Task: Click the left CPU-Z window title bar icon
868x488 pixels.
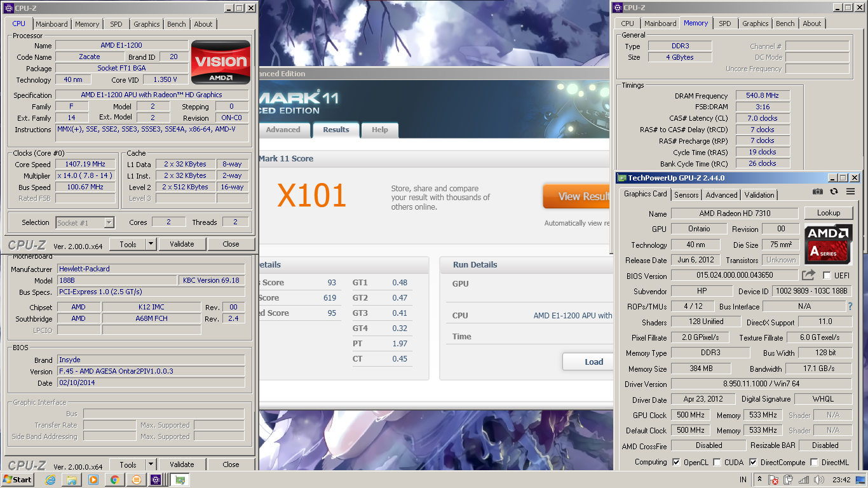Action: coord(9,8)
